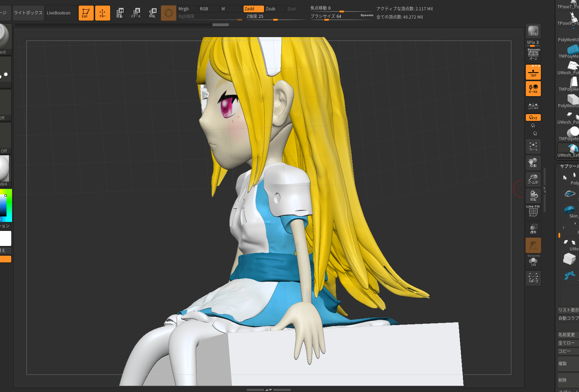Click the Xpose (Xポーズ) icon

pyautogui.click(x=533, y=278)
